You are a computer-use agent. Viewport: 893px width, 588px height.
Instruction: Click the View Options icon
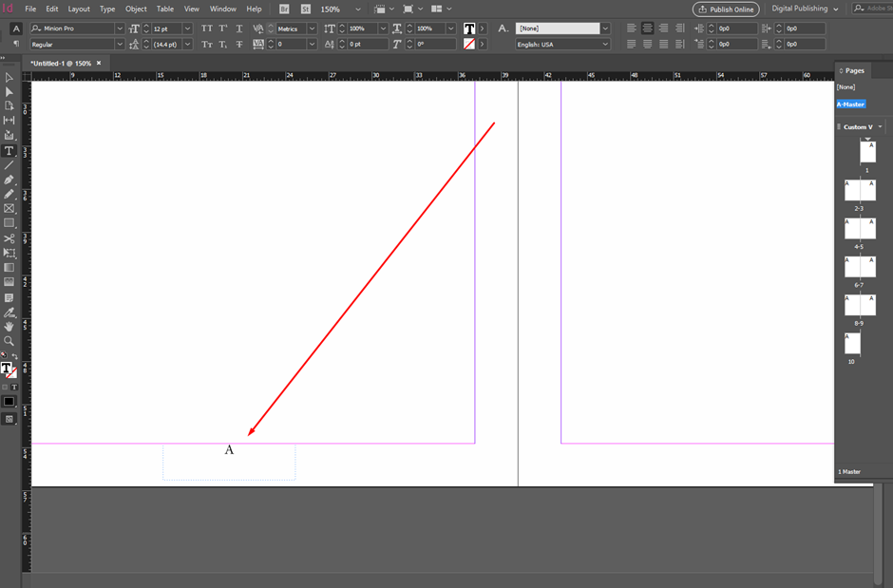379,9
